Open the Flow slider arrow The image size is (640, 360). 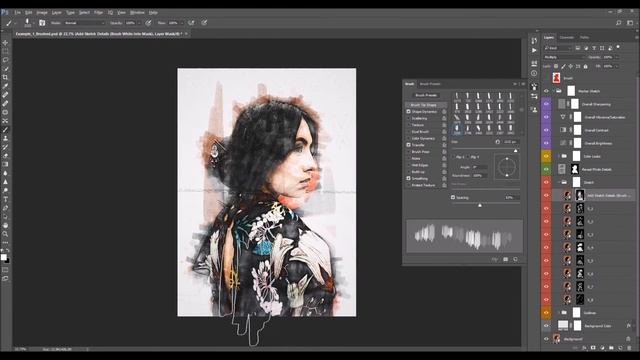(x=182, y=23)
